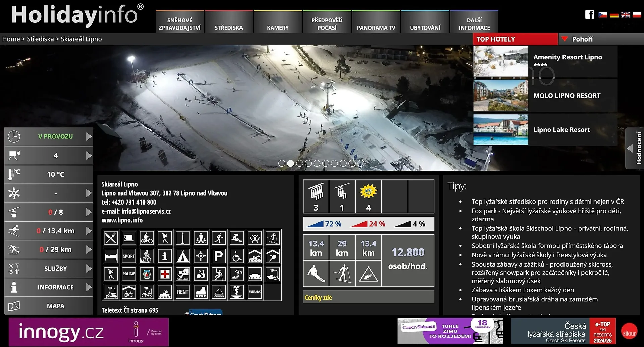Open the Lipno Lake Resort hotel thumbnail

point(500,130)
